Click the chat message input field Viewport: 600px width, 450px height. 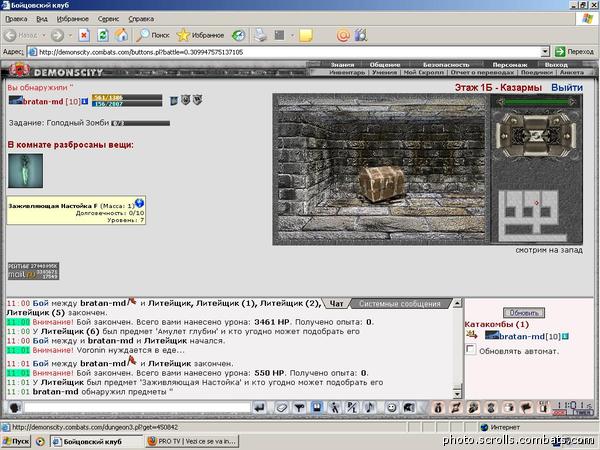(137, 408)
